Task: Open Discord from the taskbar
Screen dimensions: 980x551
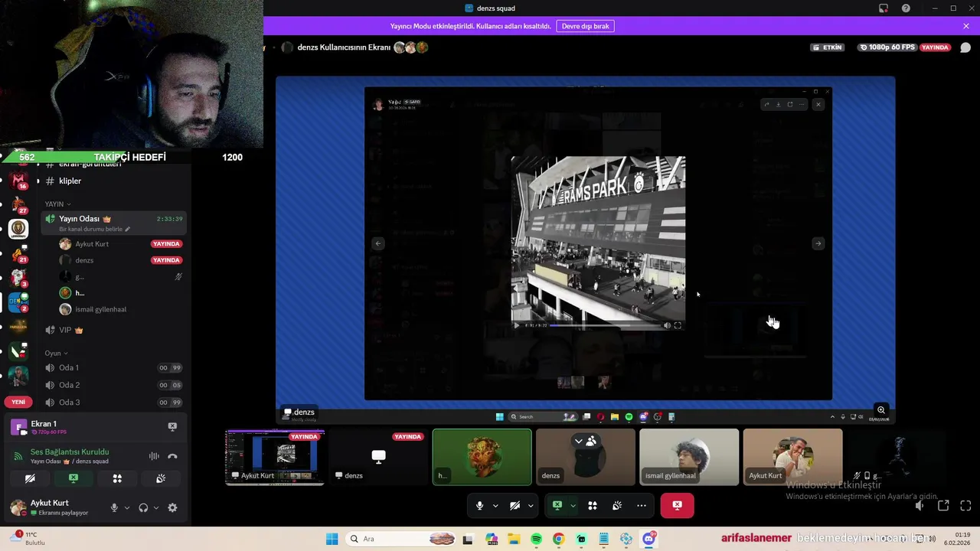Action: pyautogui.click(x=649, y=539)
